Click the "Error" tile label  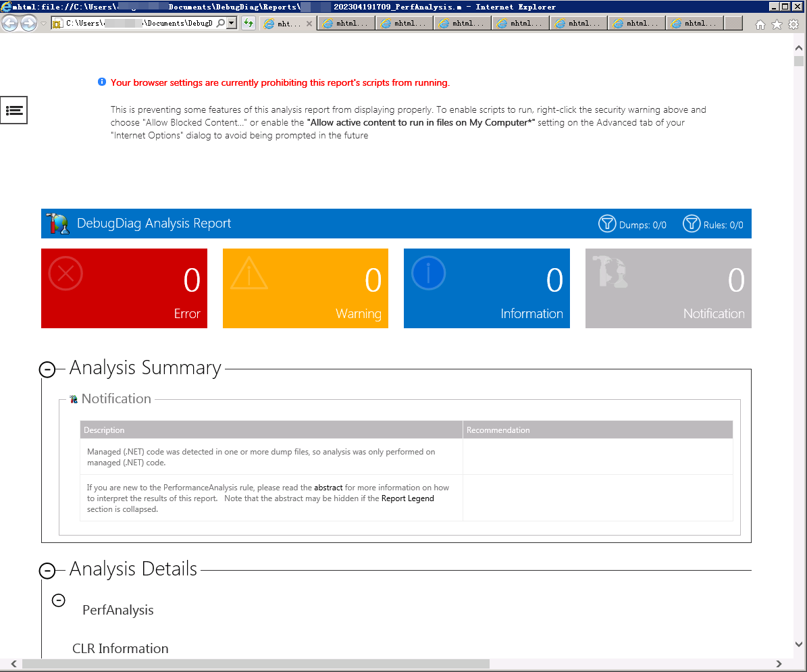pyautogui.click(x=187, y=314)
